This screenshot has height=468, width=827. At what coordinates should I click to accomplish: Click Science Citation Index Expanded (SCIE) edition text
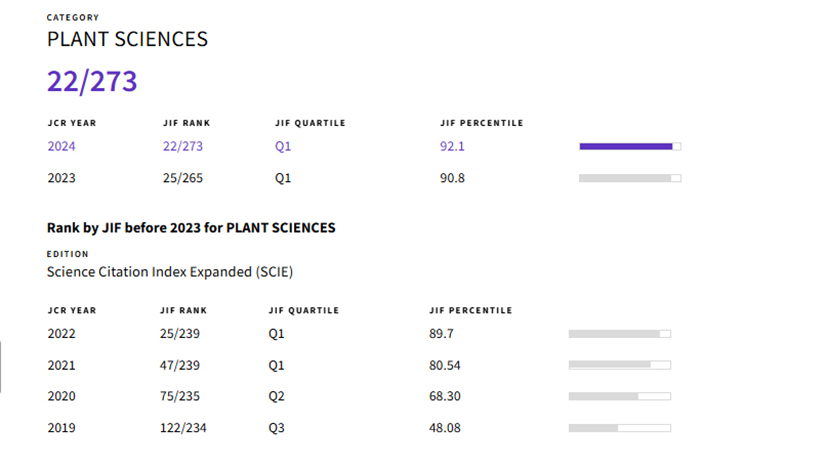(x=170, y=271)
